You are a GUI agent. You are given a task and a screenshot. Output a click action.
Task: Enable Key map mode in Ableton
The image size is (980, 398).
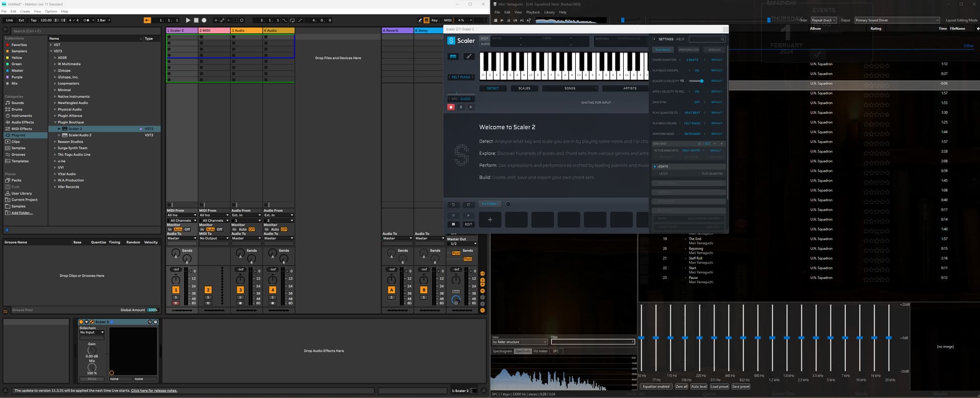pyautogui.click(x=434, y=20)
